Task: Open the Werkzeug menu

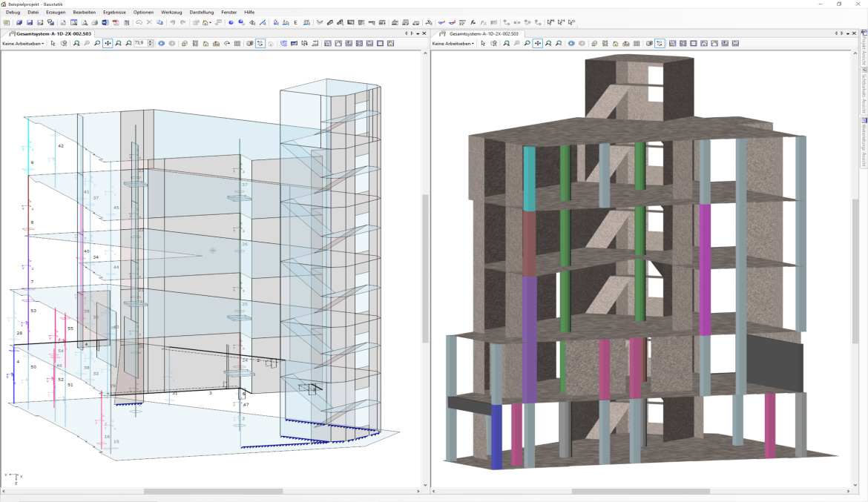Action: (171, 13)
